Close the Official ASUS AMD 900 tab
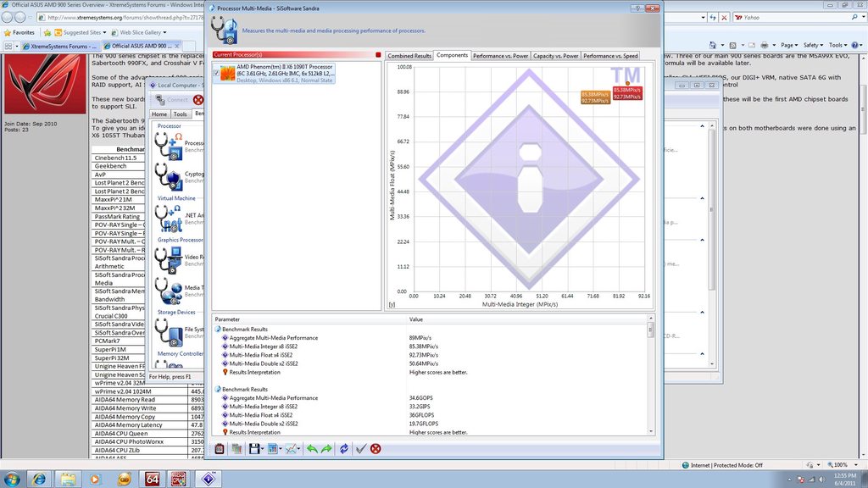This screenshot has width=868, height=488. point(176,46)
